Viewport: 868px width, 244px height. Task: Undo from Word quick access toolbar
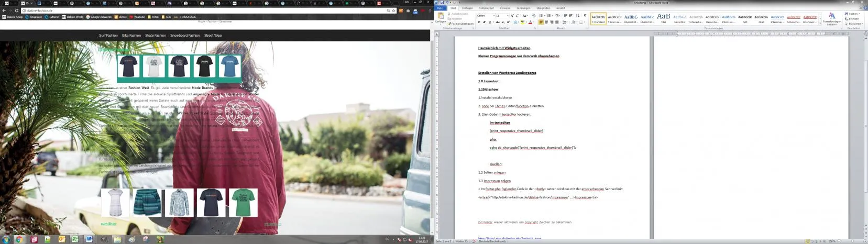click(x=447, y=3)
